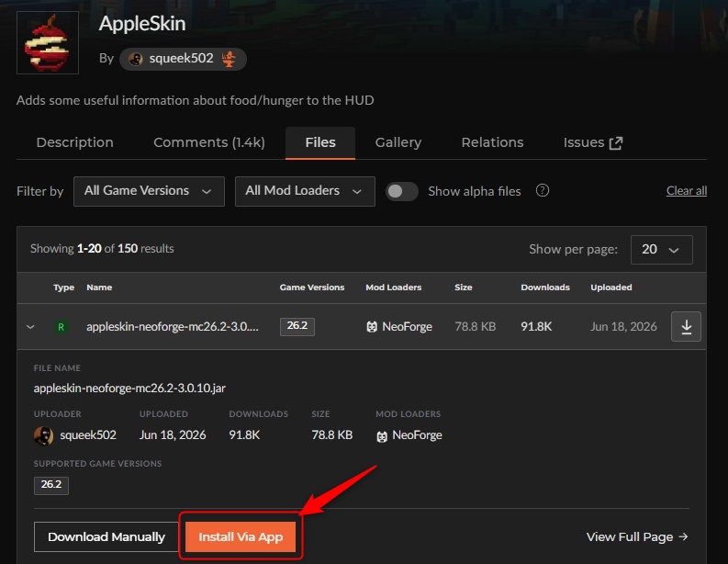Click the squeek502 uploader avatar in details
The height and width of the screenshot is (564, 728).
(44, 435)
